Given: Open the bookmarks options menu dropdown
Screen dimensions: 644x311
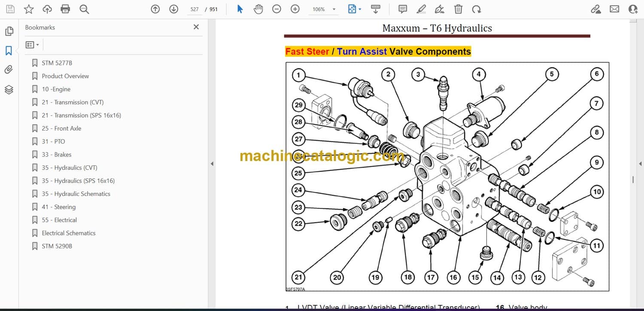Looking at the screenshot, I should (x=32, y=45).
